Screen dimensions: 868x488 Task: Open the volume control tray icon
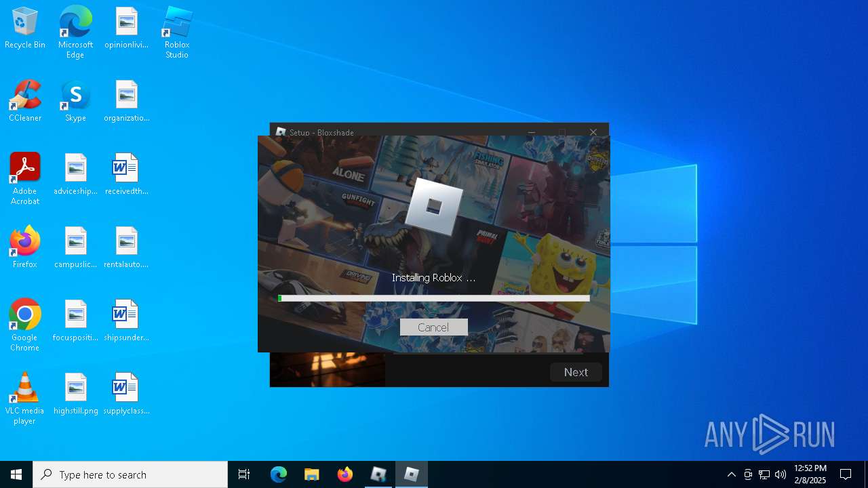pyautogui.click(x=781, y=474)
